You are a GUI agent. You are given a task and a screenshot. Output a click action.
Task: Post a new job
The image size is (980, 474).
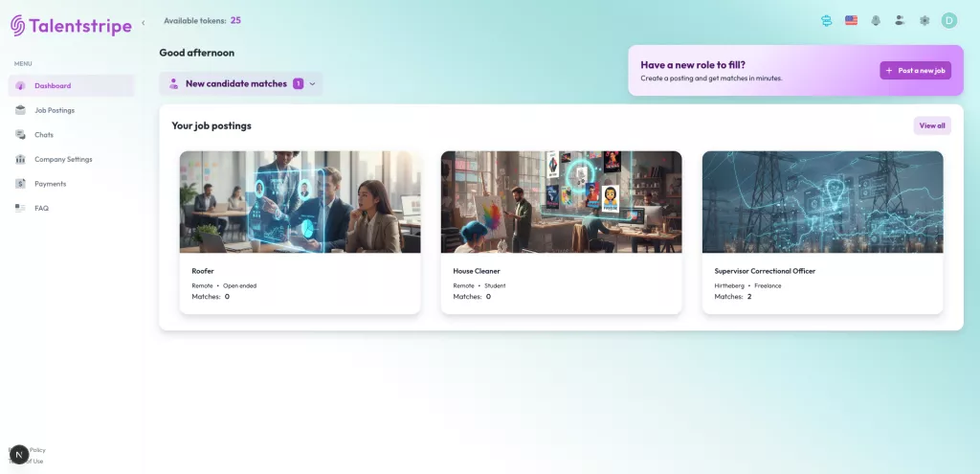(x=915, y=71)
